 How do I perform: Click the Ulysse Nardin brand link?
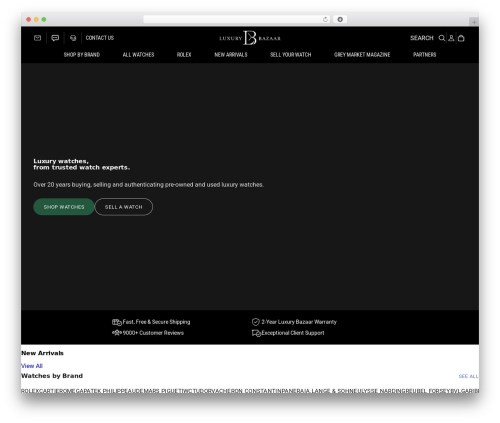point(379,391)
